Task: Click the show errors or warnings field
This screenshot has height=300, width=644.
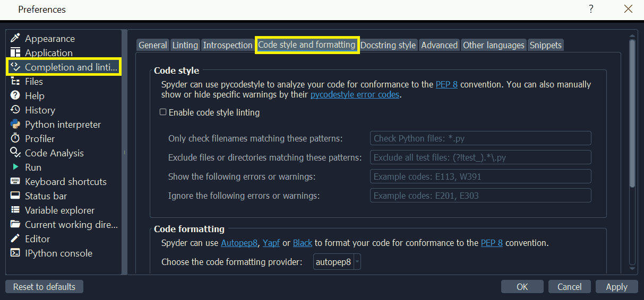Action: (480, 177)
